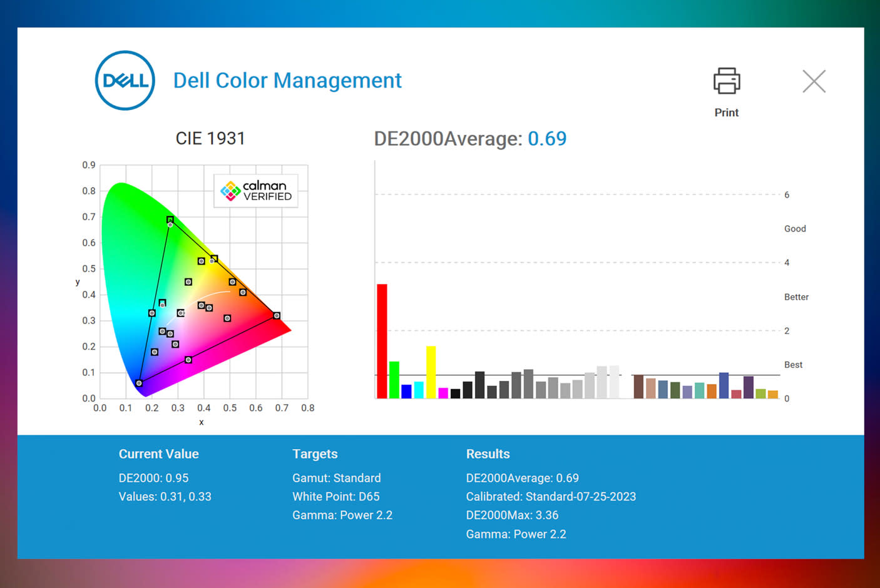The height and width of the screenshot is (588, 880).
Task: Click the "Good" label on chart axis
Action: coord(795,229)
